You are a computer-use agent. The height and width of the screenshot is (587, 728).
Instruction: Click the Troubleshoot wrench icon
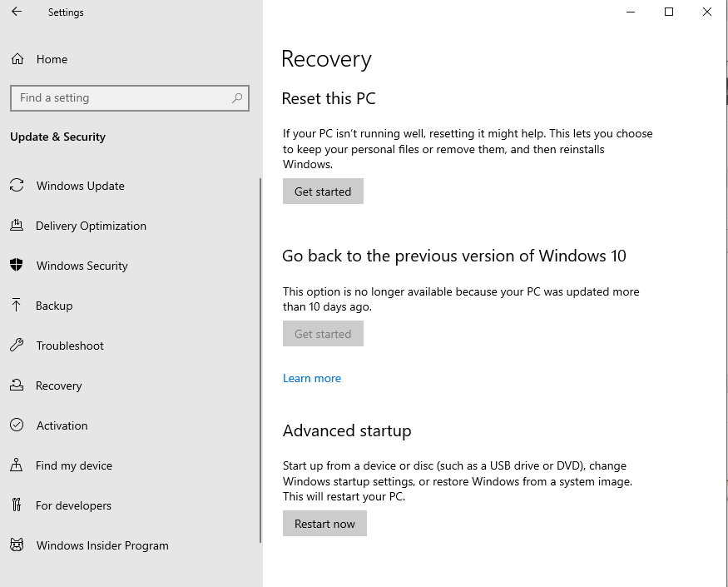(x=17, y=345)
